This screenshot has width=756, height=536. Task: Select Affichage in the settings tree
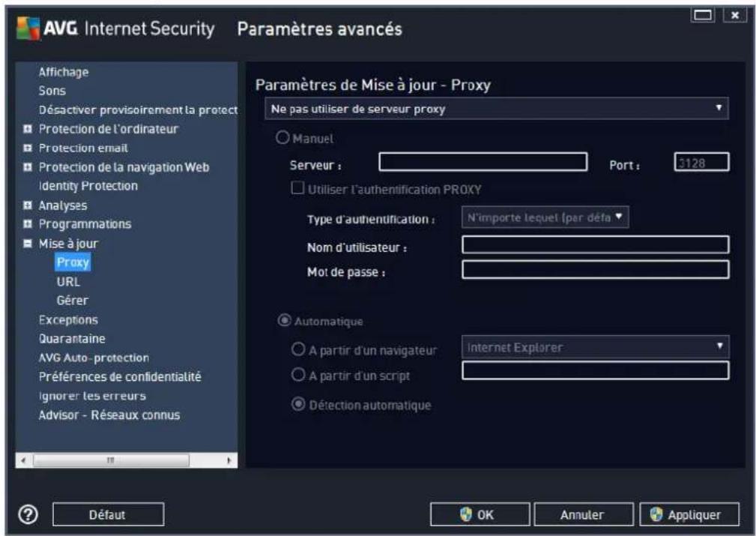[x=64, y=73]
